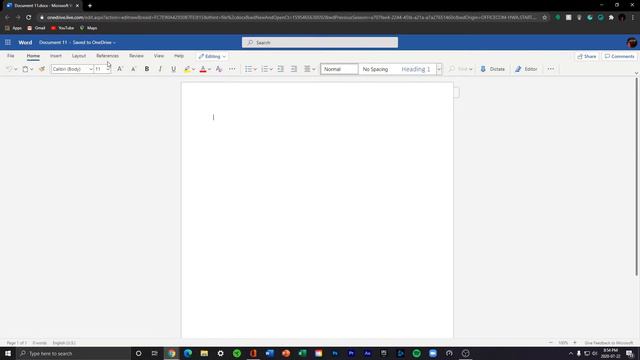This screenshot has height=360, width=640.
Task: Click the Paste clipboard icon
Action: coord(25,69)
